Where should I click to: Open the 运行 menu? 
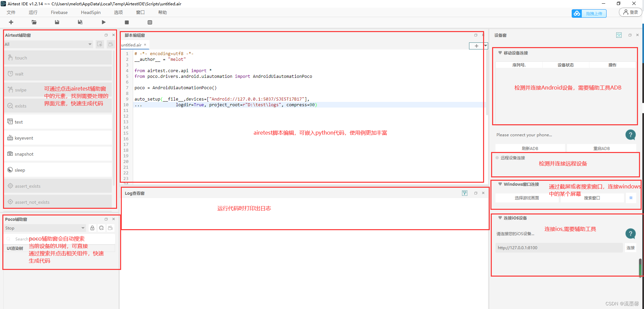[33, 12]
